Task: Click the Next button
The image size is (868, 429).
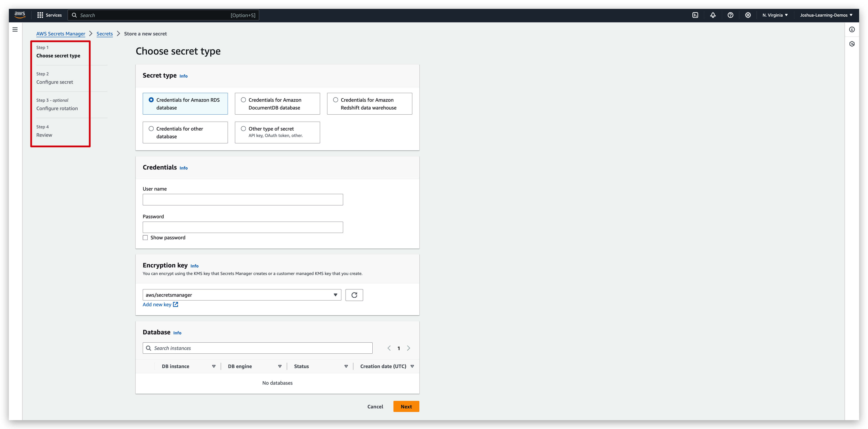Action: [x=406, y=406]
